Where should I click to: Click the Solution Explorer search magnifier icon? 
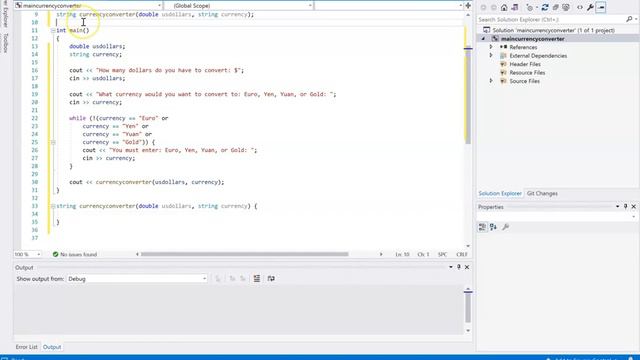629,19
